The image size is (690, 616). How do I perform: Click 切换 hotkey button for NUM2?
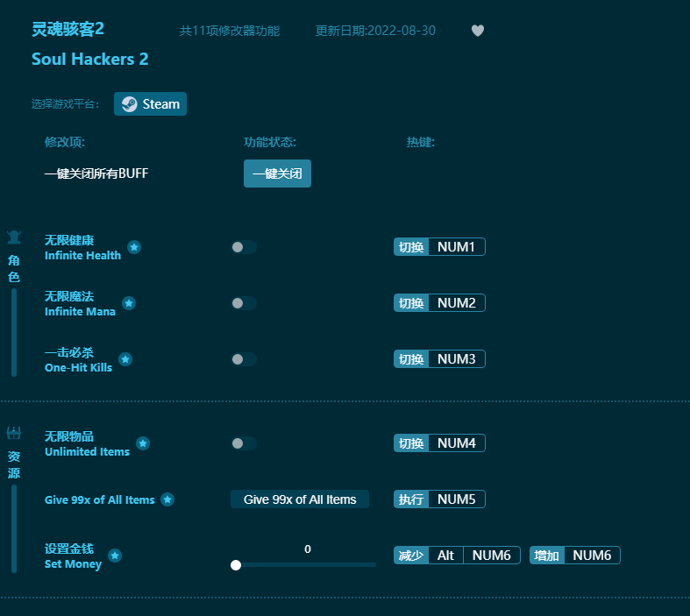point(411,302)
